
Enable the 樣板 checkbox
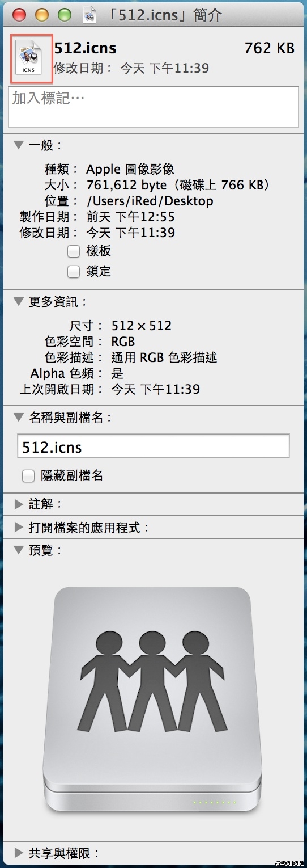[74, 251]
